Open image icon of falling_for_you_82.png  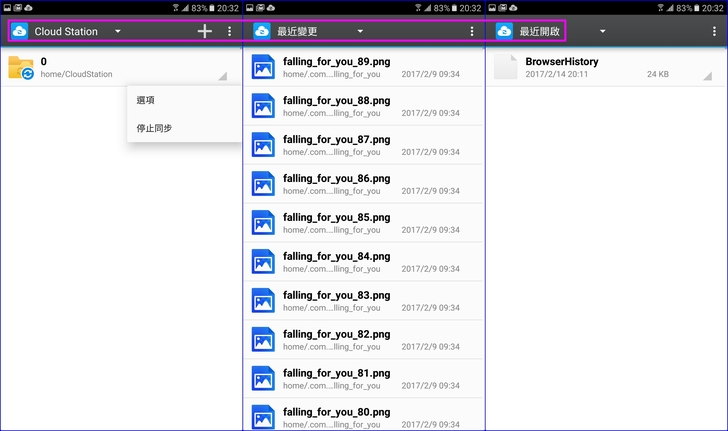click(263, 340)
